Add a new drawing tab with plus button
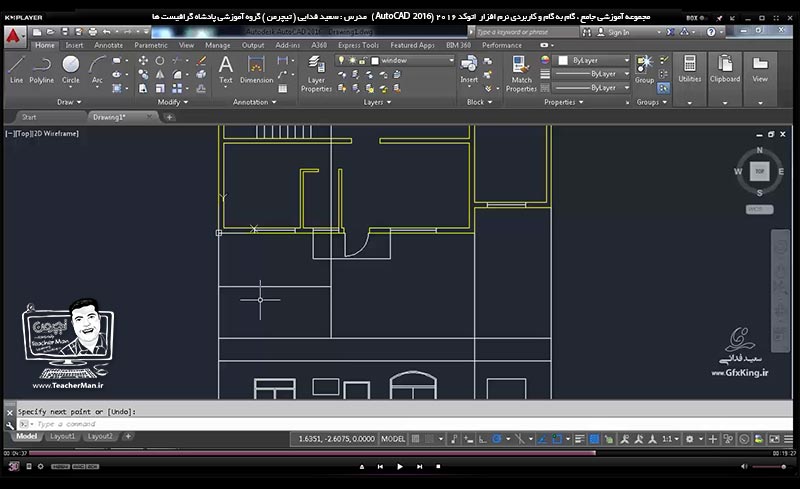This screenshot has height=489, width=800. [169, 117]
